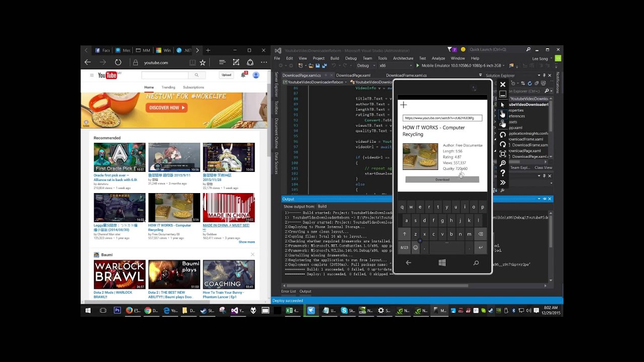This screenshot has width=644, height=362.
Task: Open YouTube Trending tab
Action: pyautogui.click(x=168, y=87)
